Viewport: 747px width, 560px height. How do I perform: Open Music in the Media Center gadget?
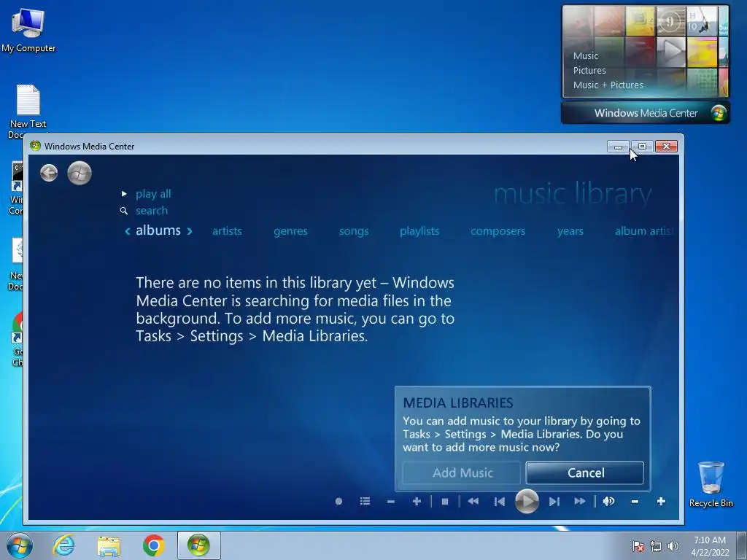pyautogui.click(x=586, y=55)
